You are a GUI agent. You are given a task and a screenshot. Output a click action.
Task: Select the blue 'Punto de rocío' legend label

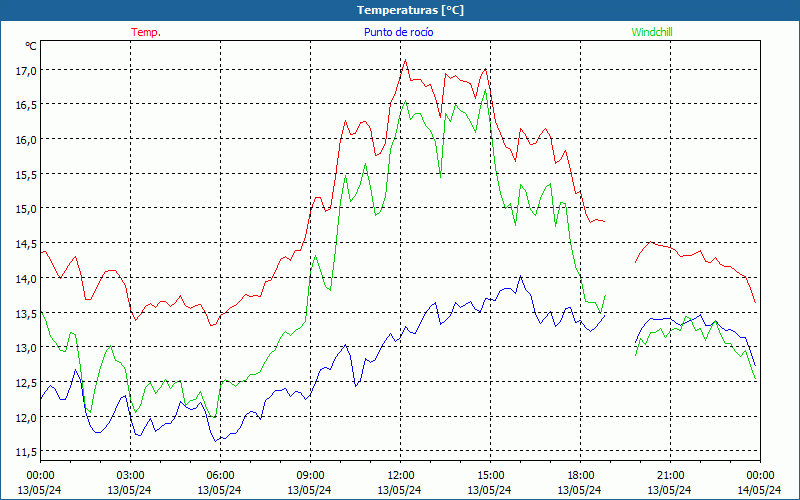point(398,32)
